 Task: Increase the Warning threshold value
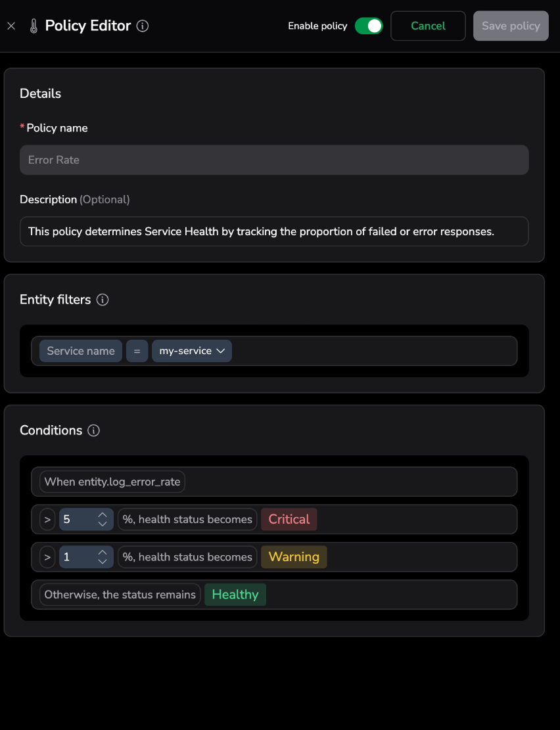(103, 553)
